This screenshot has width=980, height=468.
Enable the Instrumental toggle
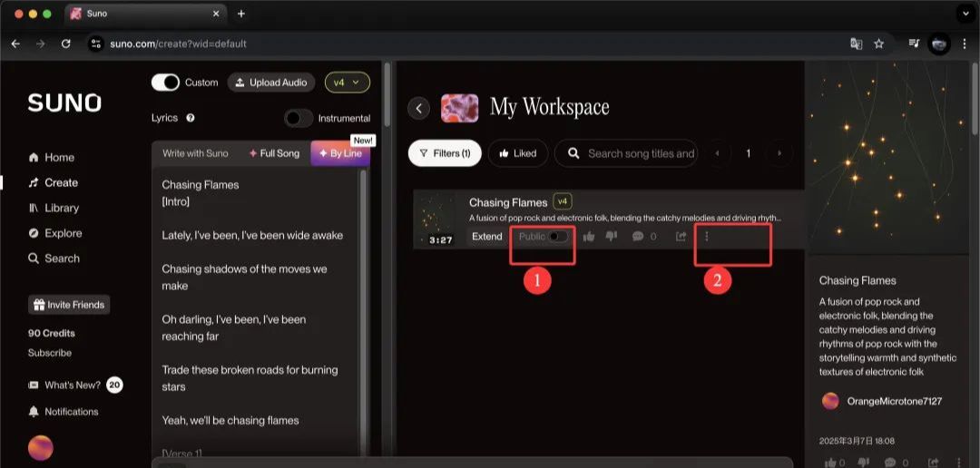coord(299,118)
